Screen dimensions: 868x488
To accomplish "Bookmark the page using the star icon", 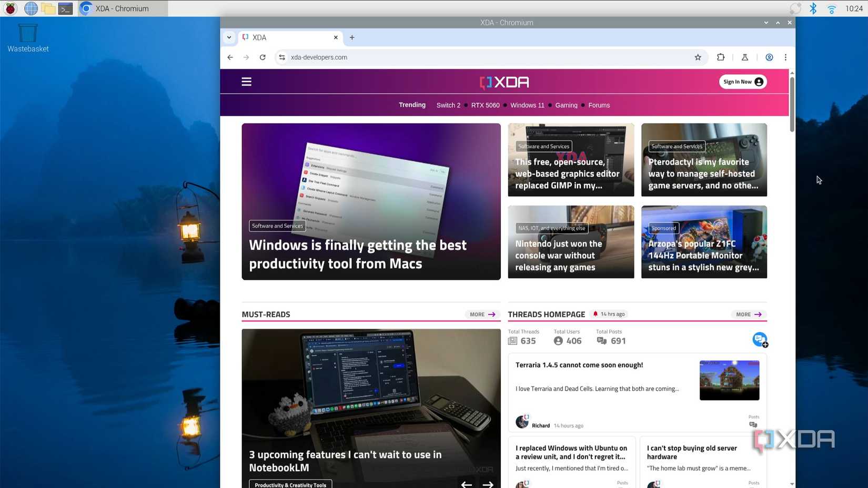I will tap(698, 57).
